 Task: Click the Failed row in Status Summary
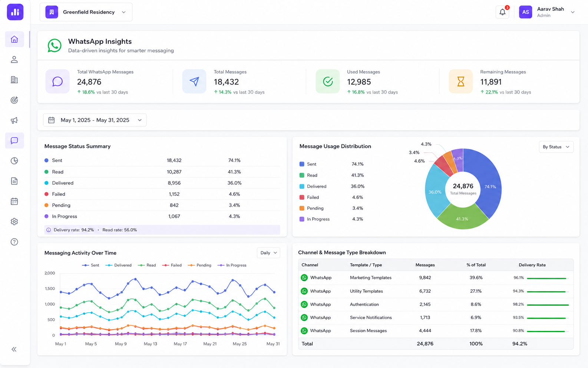click(162, 194)
